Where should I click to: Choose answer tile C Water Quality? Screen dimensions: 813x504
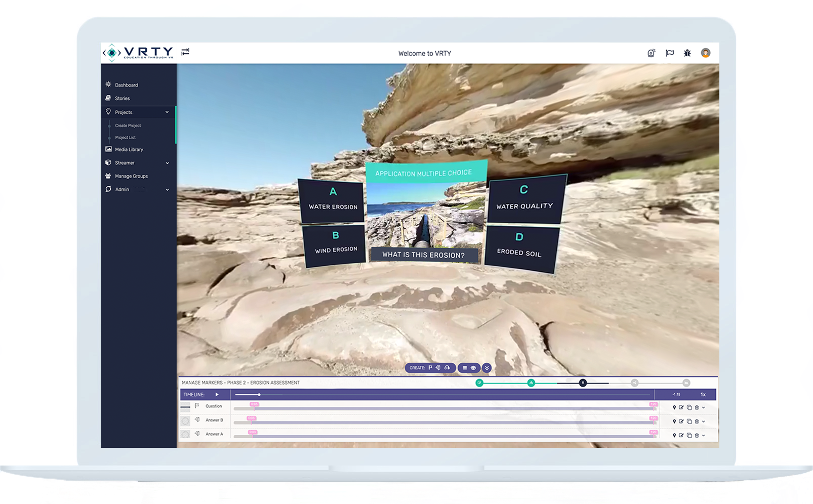pyautogui.click(x=524, y=198)
